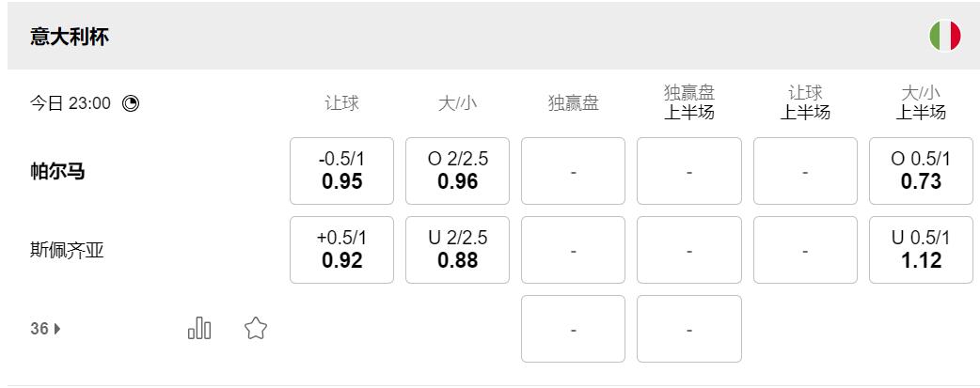This screenshot has width=980, height=388.
Task: Pick Under 2/2.5 at 0.88
Action: coord(457,250)
